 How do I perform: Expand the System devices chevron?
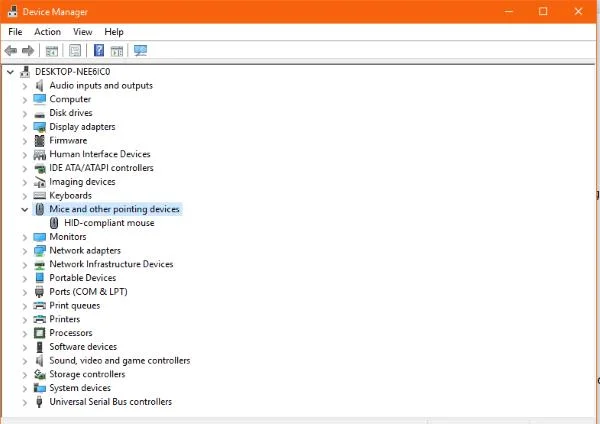24,389
